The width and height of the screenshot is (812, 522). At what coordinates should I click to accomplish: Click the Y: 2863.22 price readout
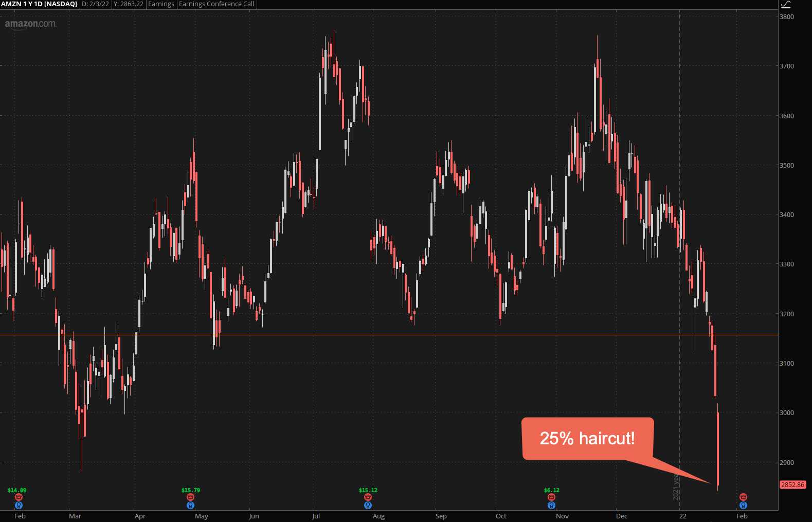pyautogui.click(x=129, y=4)
